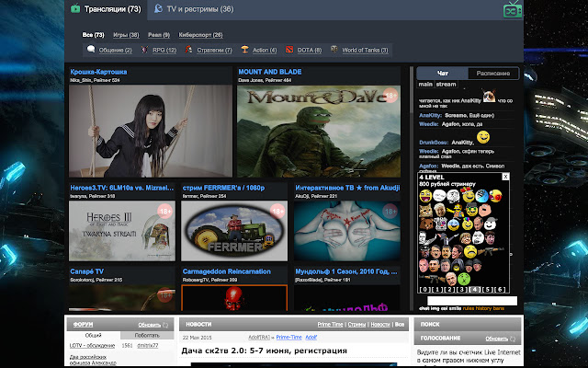Click the RPG category icon

[x=144, y=49]
